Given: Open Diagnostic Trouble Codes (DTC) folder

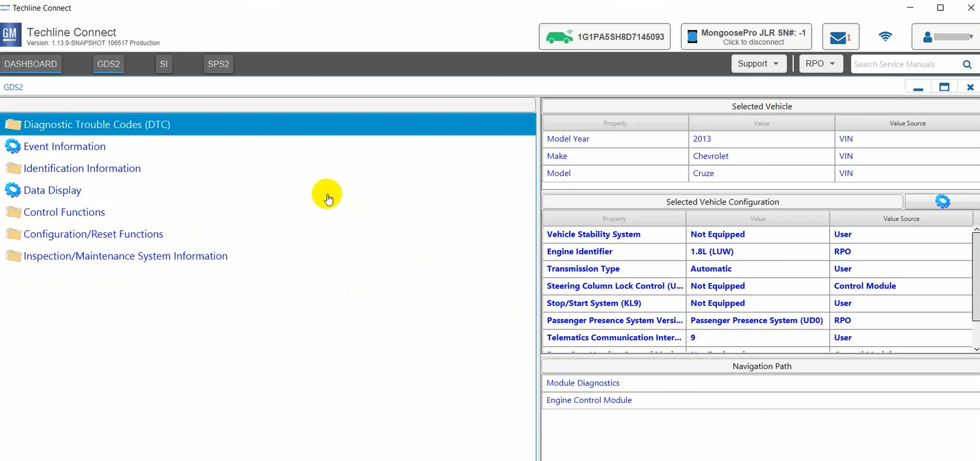Looking at the screenshot, I should tap(97, 125).
